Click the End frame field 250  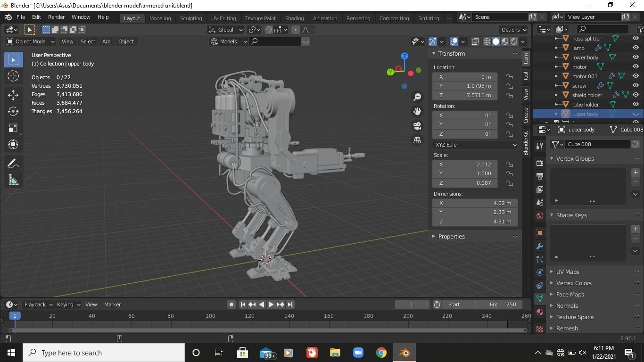(x=503, y=304)
